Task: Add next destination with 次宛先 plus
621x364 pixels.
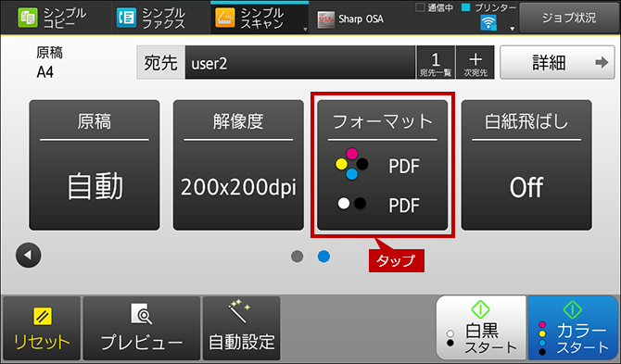Action: tap(475, 62)
